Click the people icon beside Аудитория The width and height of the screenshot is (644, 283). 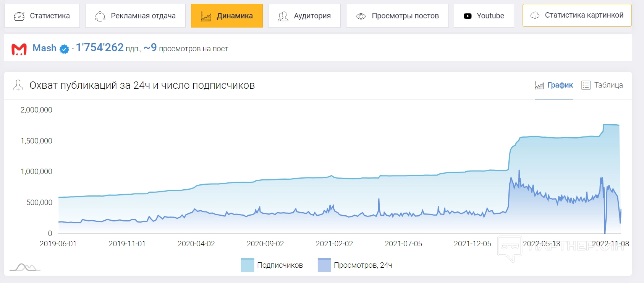pos(283,16)
